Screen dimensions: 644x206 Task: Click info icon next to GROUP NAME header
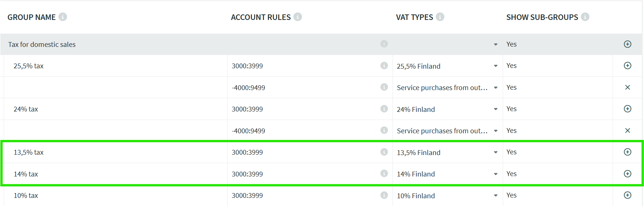[63, 17]
